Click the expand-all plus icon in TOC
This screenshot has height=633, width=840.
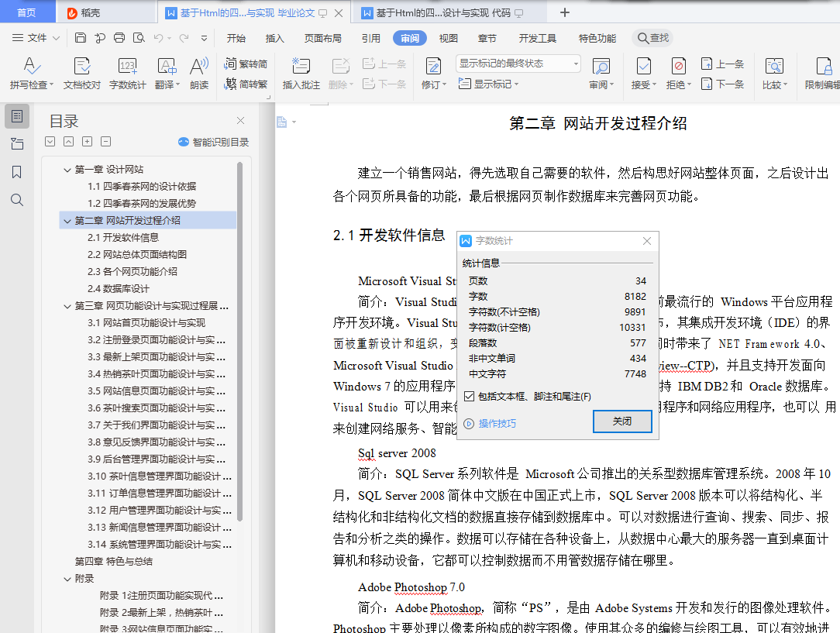(x=87, y=141)
